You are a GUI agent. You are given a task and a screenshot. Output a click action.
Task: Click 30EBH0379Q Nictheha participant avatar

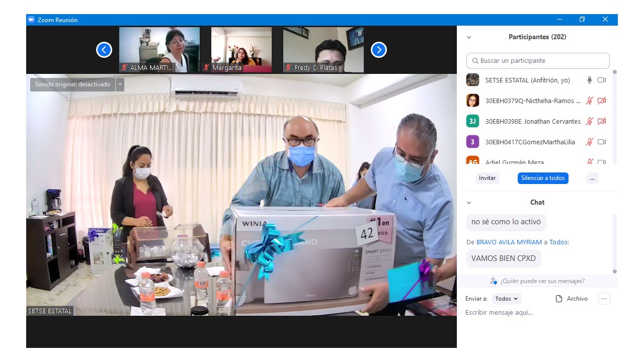(472, 101)
